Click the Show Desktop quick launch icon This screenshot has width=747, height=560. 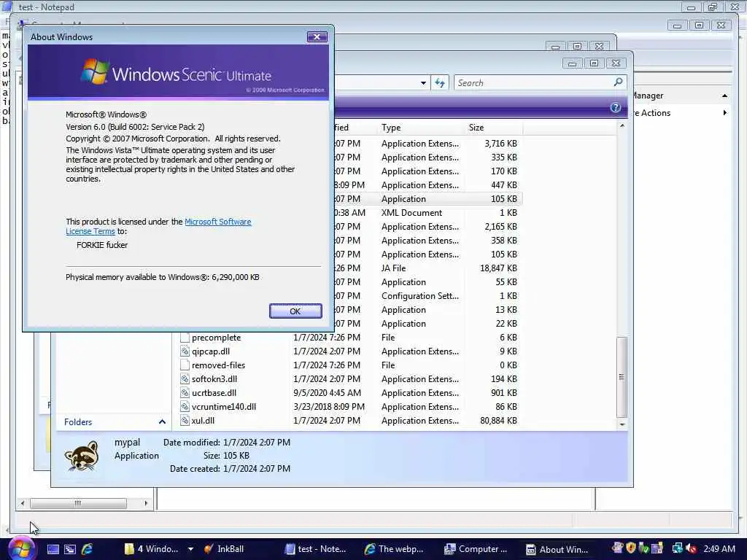tap(53, 549)
